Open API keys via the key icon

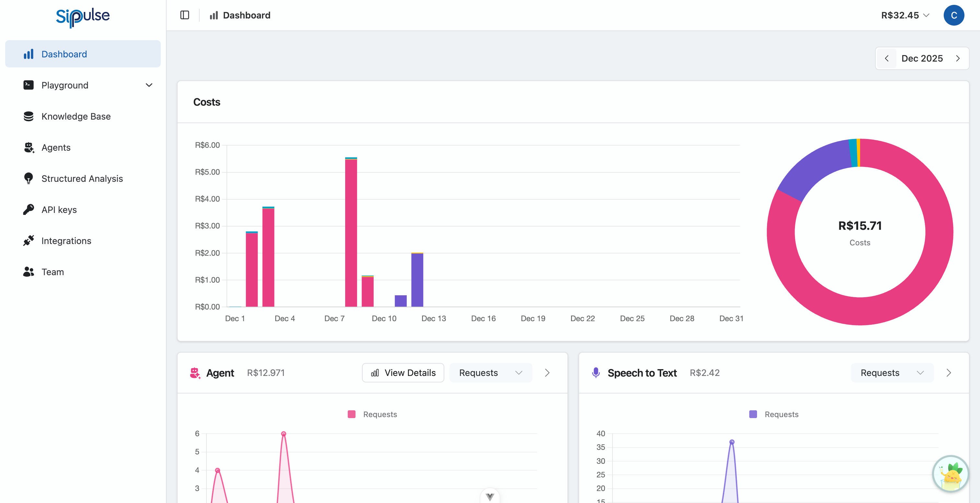pos(29,209)
